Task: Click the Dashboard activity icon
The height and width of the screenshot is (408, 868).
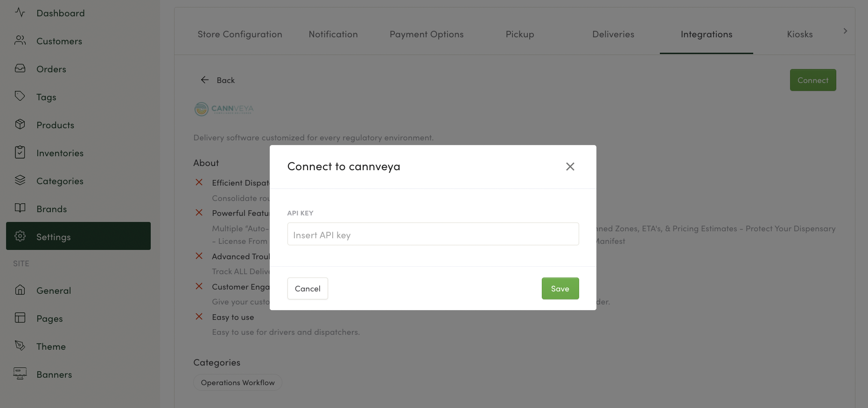Action: coord(20,13)
